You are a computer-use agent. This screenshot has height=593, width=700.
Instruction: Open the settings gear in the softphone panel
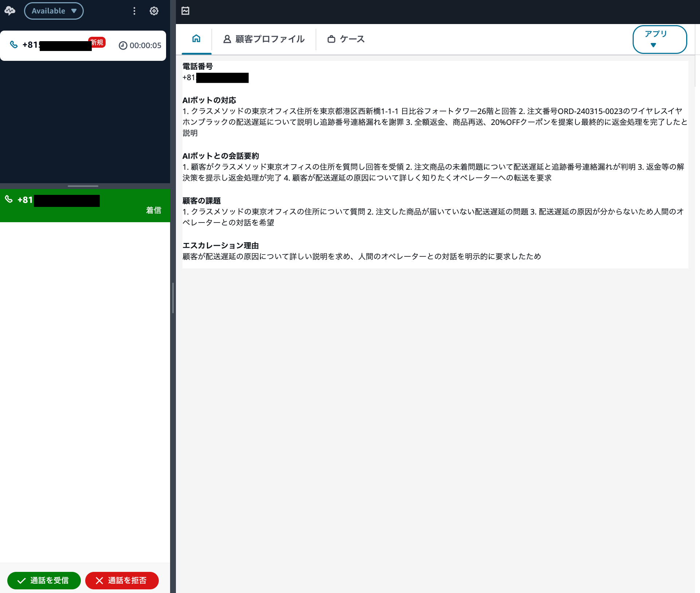[154, 11]
